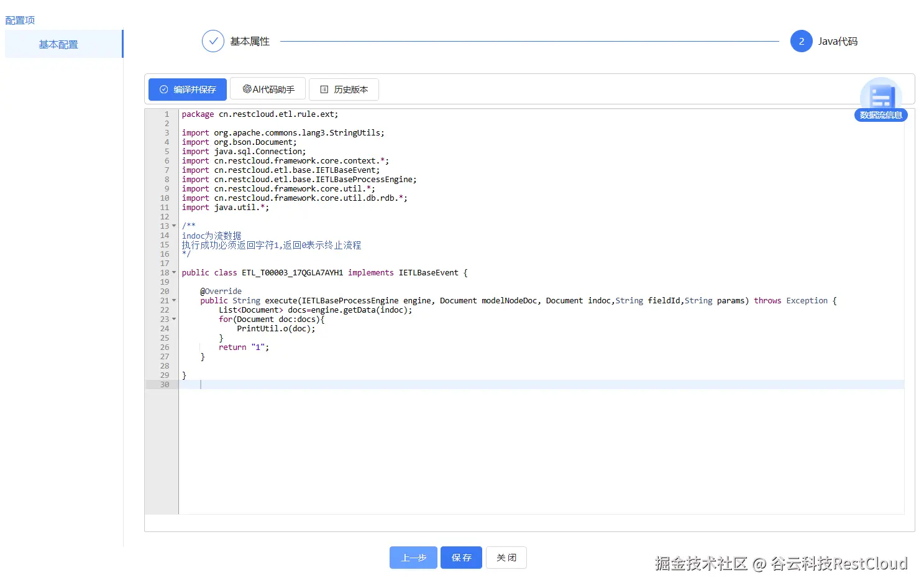Click the 上一步 button

(x=413, y=558)
